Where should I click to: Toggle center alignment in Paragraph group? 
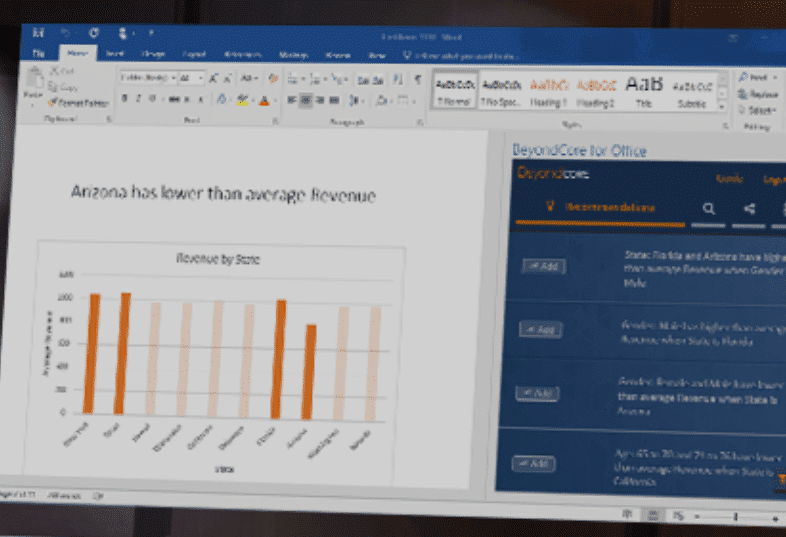coord(306,100)
